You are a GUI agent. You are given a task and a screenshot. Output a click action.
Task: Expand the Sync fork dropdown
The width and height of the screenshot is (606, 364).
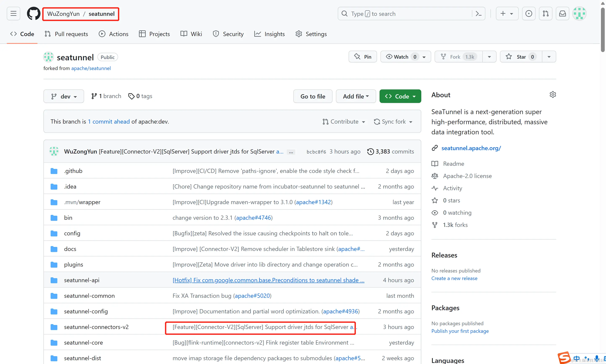point(393,122)
